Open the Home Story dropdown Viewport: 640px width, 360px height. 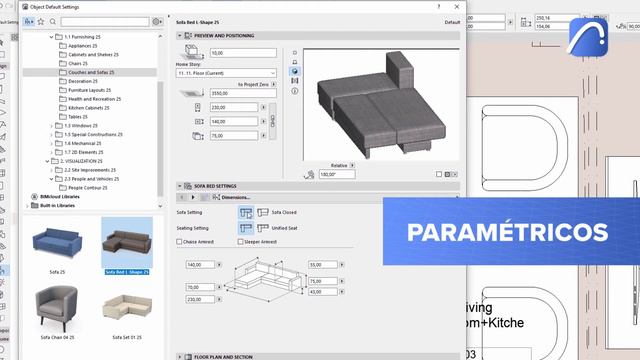click(x=226, y=73)
